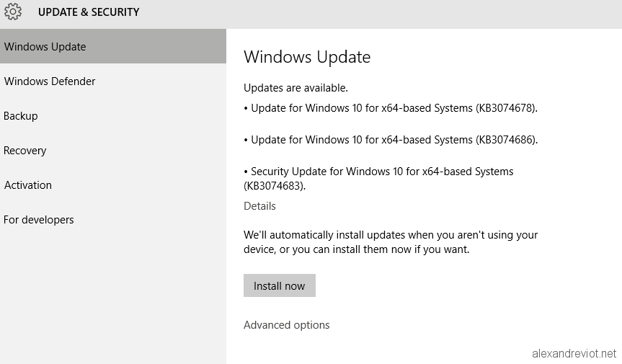Open Advanced options link
The height and width of the screenshot is (364, 622).
click(x=286, y=325)
